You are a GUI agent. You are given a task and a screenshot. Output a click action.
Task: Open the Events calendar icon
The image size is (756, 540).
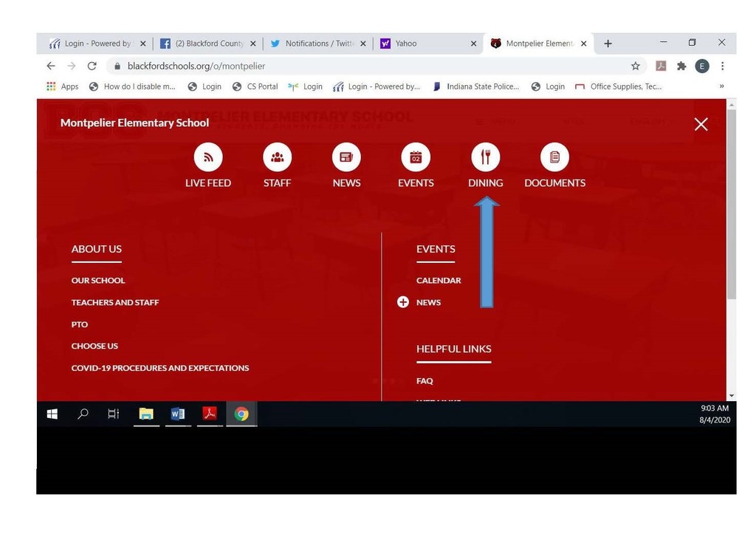click(x=416, y=157)
